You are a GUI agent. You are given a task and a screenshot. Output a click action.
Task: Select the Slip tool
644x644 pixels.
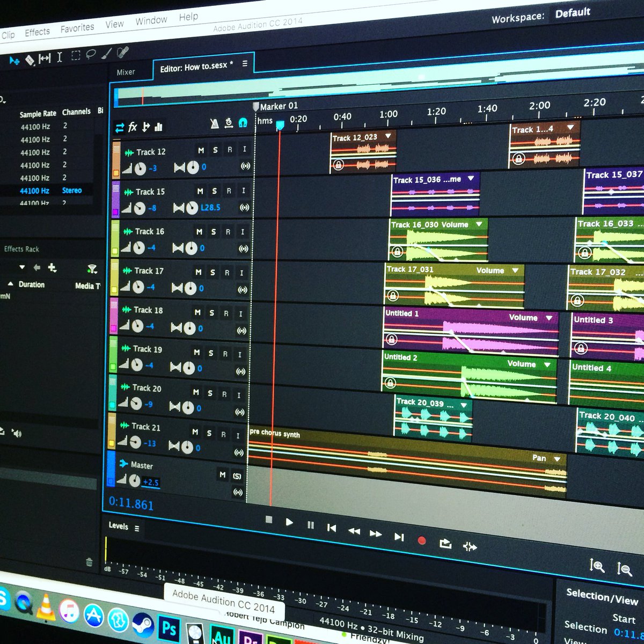point(45,58)
